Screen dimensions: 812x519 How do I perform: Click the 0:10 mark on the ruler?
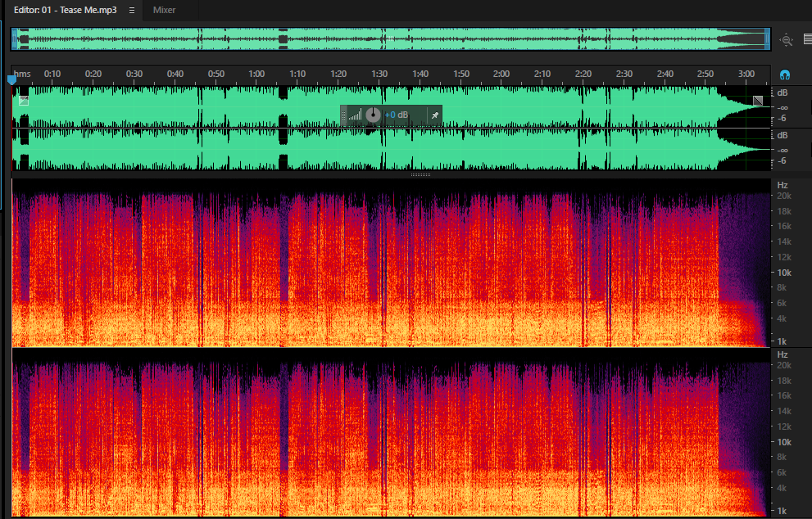(x=52, y=74)
